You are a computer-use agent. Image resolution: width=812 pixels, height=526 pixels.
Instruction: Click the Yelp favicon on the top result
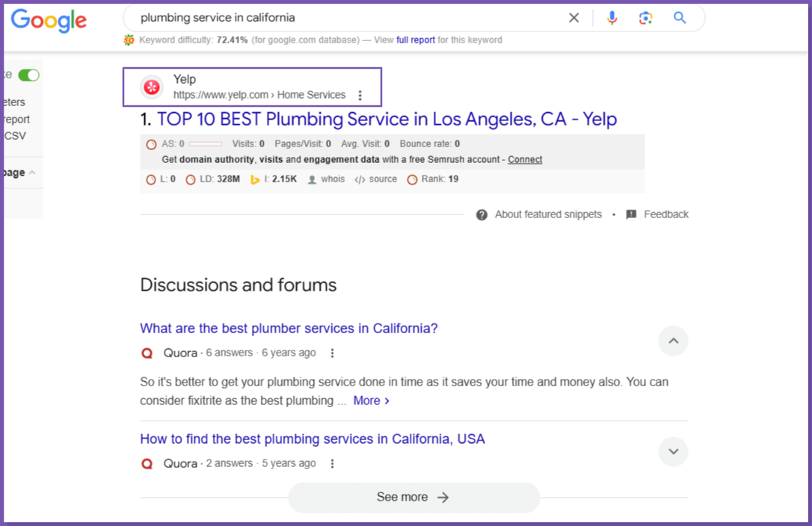click(x=151, y=87)
